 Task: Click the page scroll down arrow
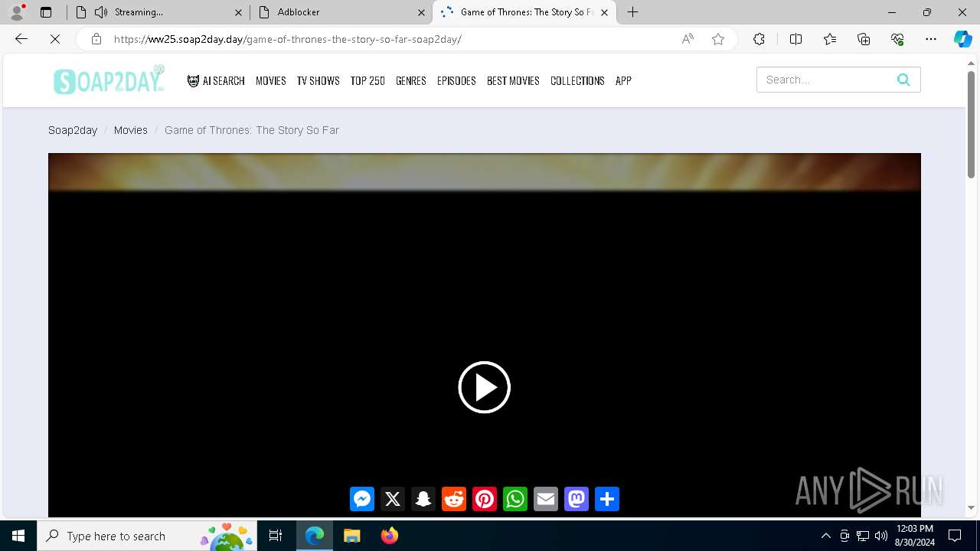(971, 507)
